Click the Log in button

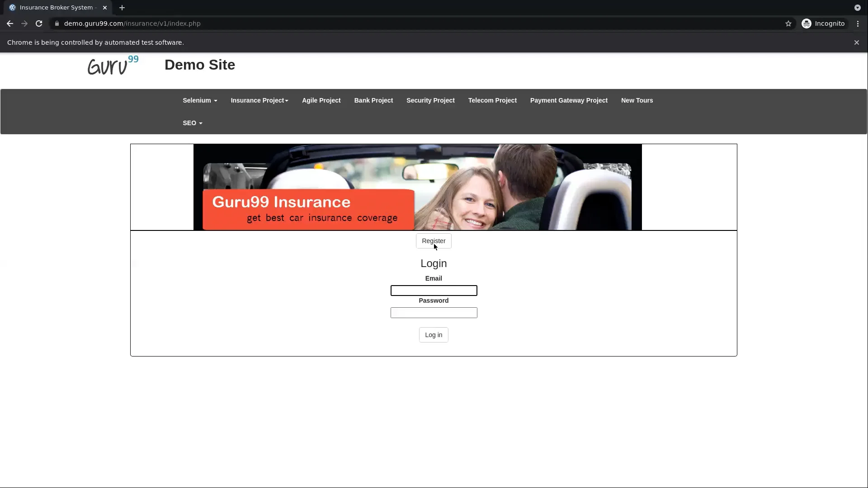433,334
